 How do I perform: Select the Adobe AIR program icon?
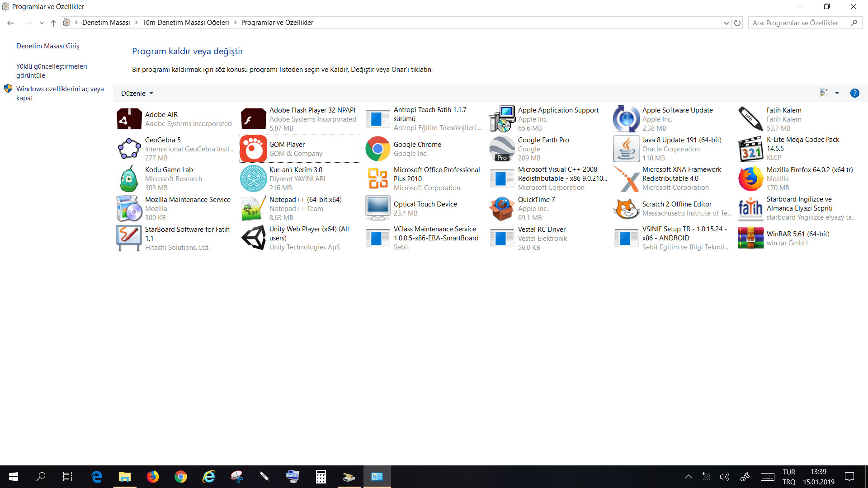129,119
